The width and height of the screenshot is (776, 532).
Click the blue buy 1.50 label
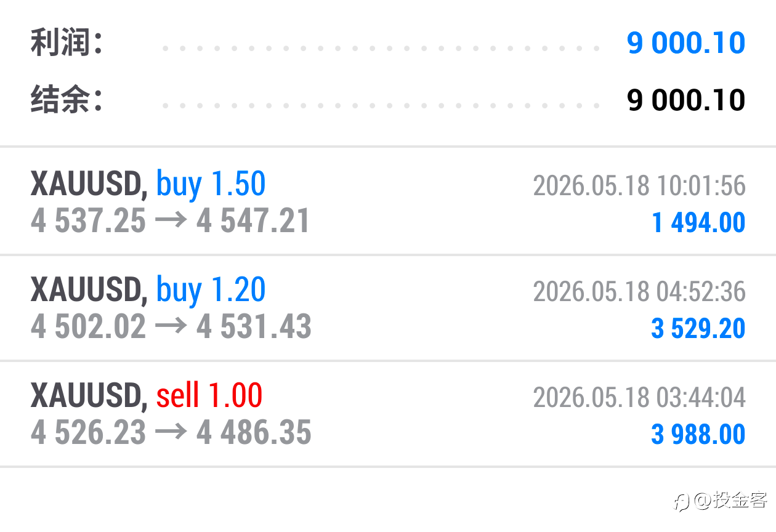tap(211, 184)
